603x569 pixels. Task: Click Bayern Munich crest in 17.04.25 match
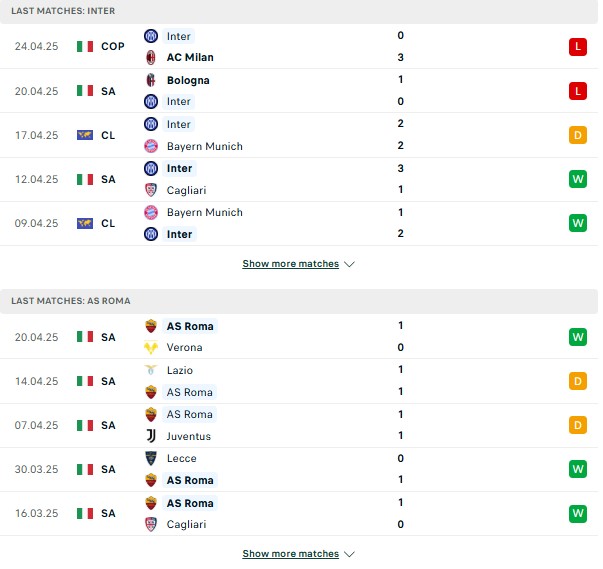151,146
